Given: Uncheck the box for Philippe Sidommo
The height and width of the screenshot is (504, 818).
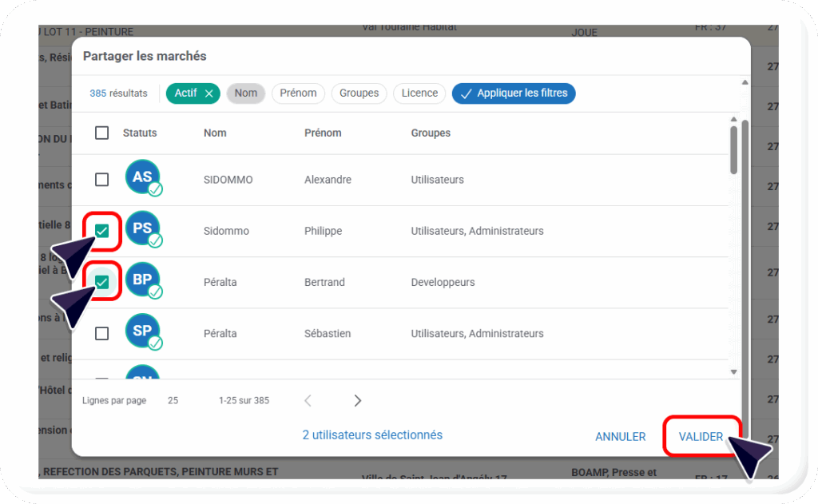Looking at the screenshot, I should click(102, 231).
